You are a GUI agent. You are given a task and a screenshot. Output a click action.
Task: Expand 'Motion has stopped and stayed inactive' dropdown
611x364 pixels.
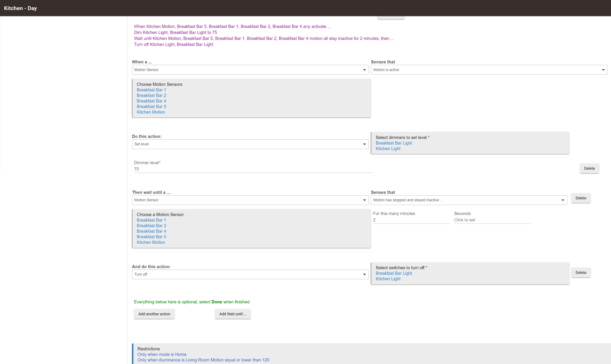(x=469, y=200)
